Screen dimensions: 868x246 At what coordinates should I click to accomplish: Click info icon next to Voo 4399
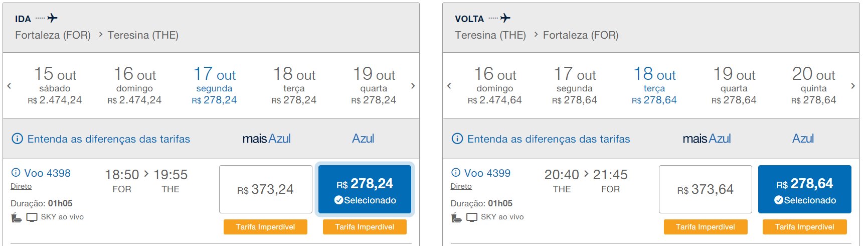456,173
